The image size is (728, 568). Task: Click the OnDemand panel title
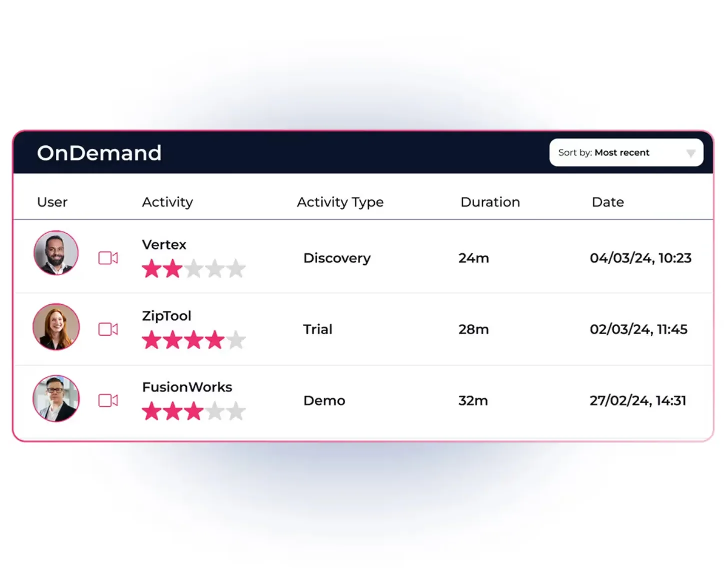click(x=99, y=153)
